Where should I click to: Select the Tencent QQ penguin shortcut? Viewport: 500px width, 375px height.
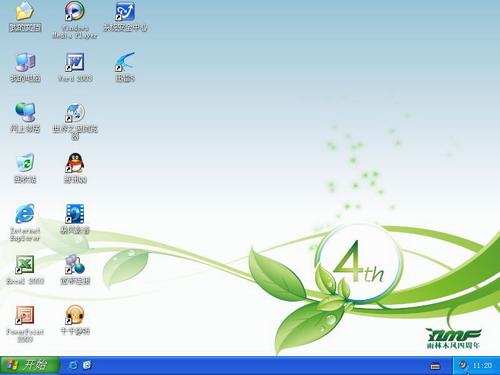point(75,168)
